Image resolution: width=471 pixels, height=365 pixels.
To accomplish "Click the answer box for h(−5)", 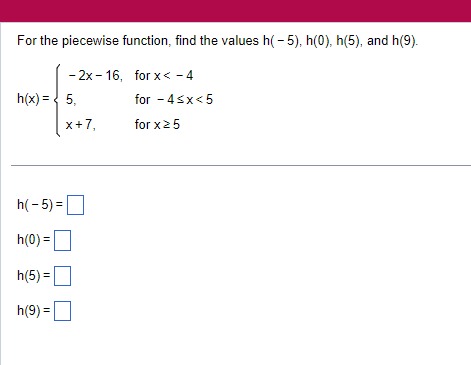I will [75, 205].
